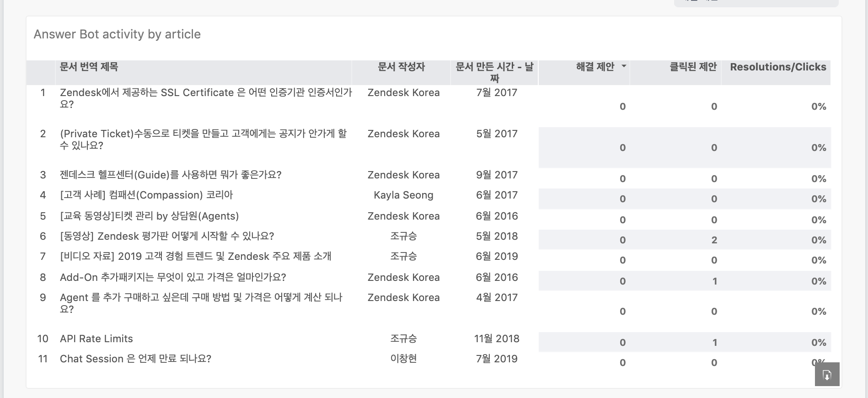Select the Add-On 추가패키지 article title
This screenshot has width=868, height=398.
pyautogui.click(x=173, y=277)
